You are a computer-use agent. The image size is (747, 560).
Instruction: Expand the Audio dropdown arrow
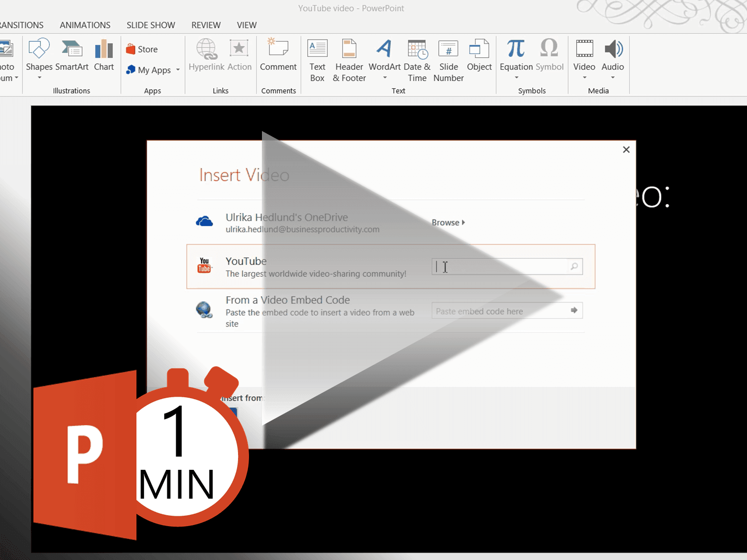click(613, 78)
